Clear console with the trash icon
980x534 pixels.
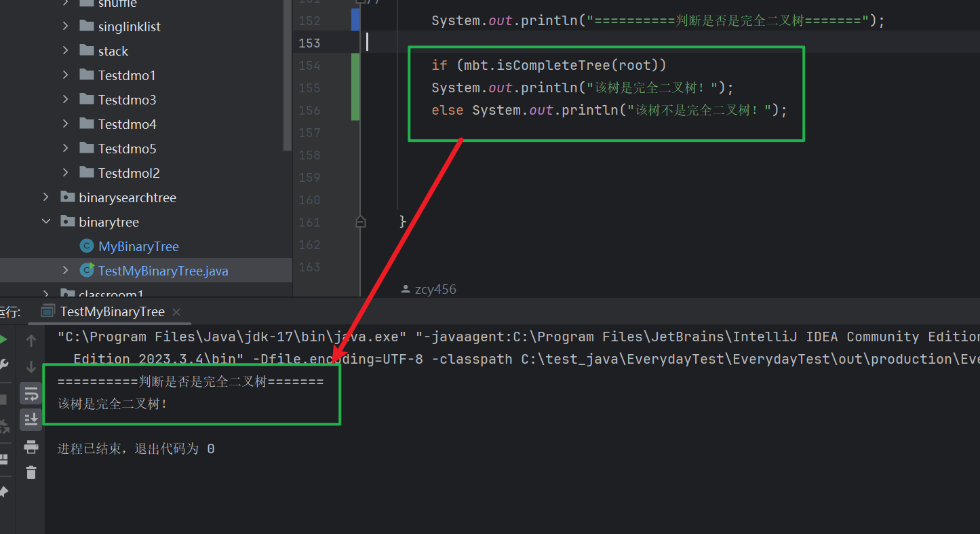pyautogui.click(x=31, y=472)
